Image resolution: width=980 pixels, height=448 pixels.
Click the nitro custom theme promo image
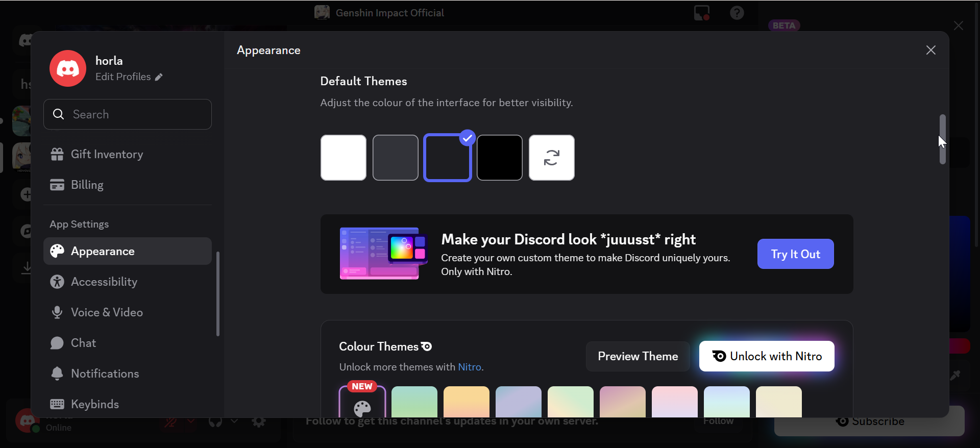tap(384, 254)
